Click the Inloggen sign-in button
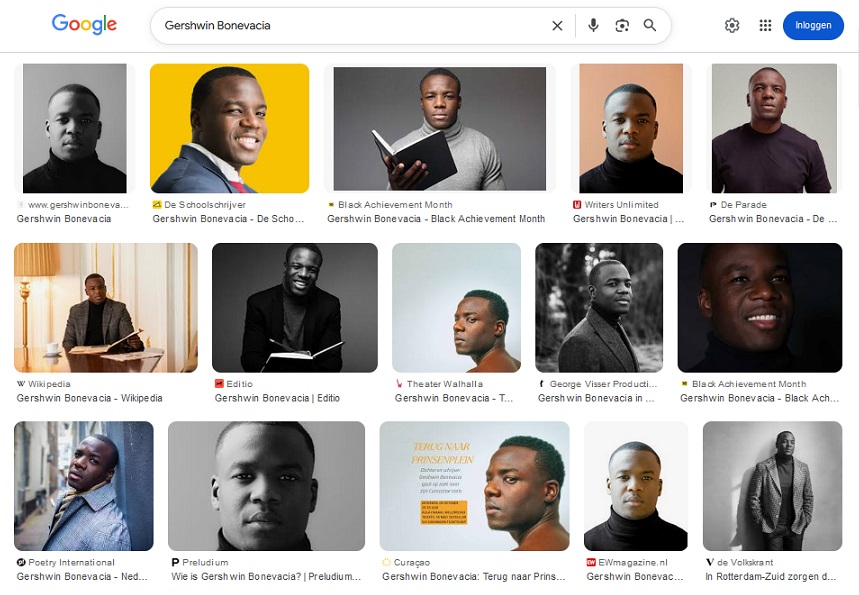 pos(813,26)
